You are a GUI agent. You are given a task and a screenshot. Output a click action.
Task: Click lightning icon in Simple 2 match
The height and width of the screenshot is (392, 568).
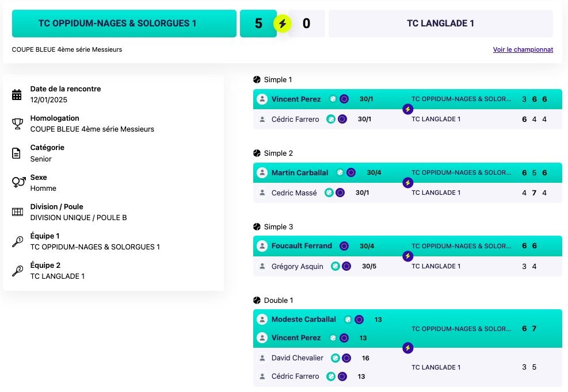tap(407, 183)
